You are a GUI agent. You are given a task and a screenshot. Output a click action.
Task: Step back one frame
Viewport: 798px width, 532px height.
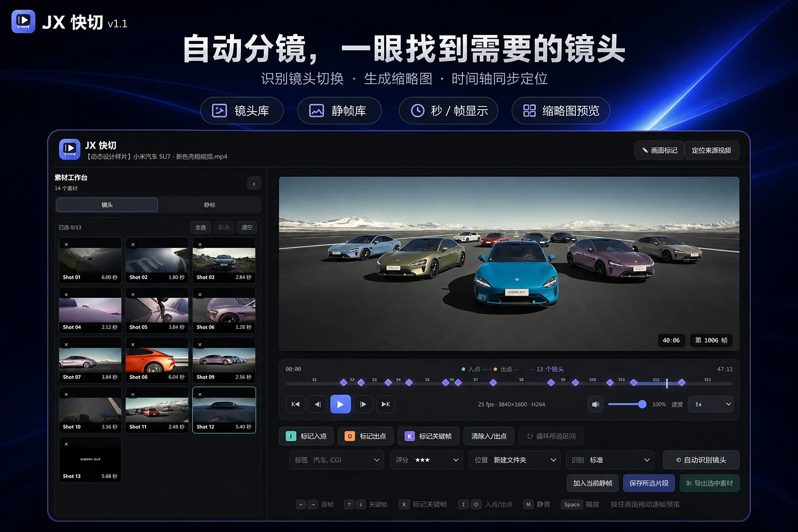[x=318, y=404]
